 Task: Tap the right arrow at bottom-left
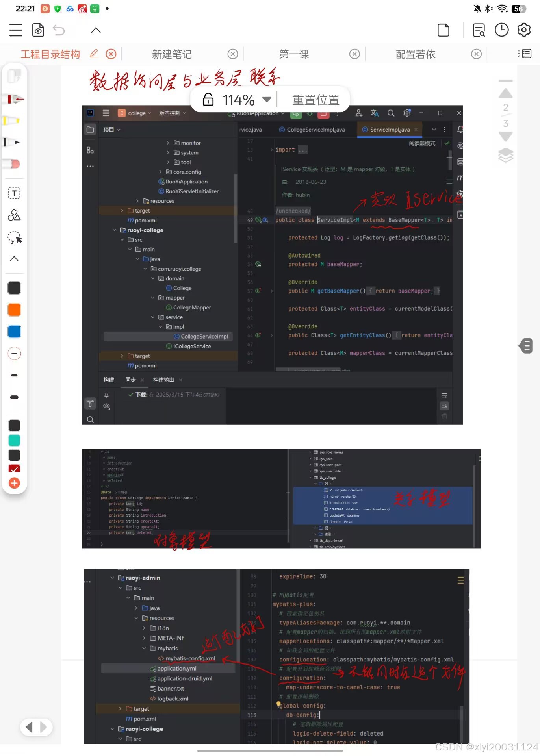(44, 727)
